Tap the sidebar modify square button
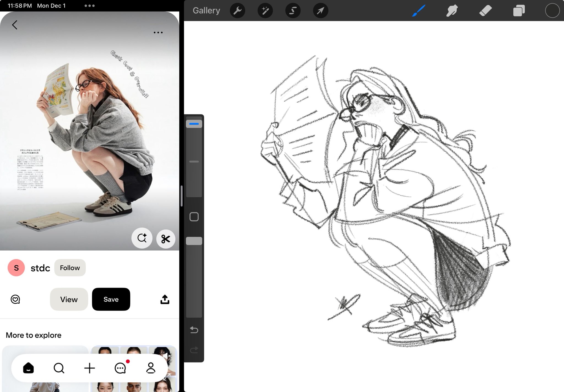 coord(194,217)
